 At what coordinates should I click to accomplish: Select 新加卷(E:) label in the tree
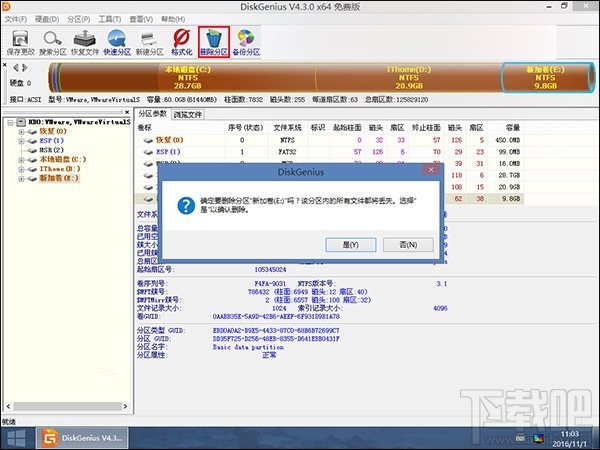[x=59, y=178]
